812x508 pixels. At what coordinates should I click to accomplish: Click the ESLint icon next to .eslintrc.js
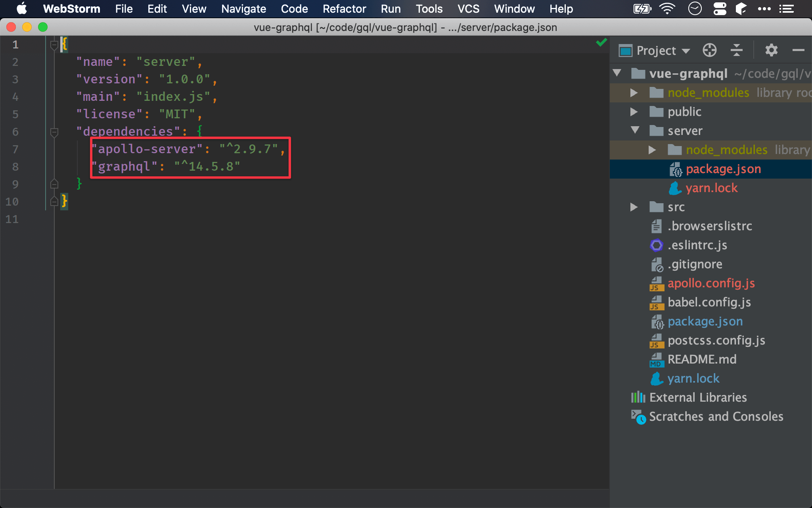click(x=657, y=245)
